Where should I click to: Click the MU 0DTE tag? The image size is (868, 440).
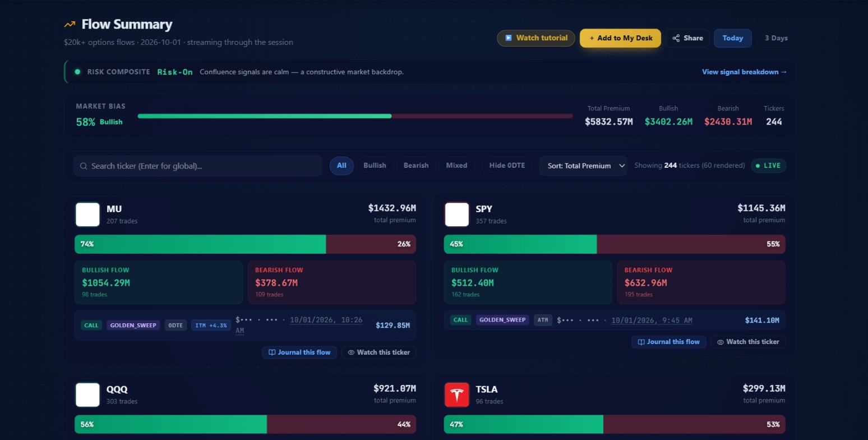176,326
